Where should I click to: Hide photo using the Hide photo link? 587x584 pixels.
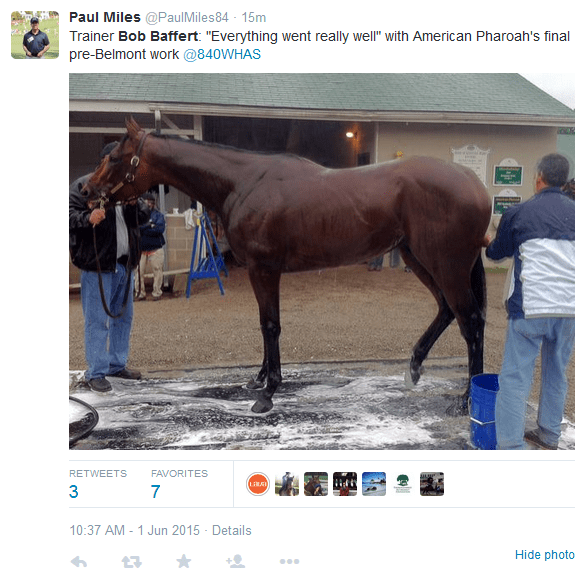(x=544, y=554)
